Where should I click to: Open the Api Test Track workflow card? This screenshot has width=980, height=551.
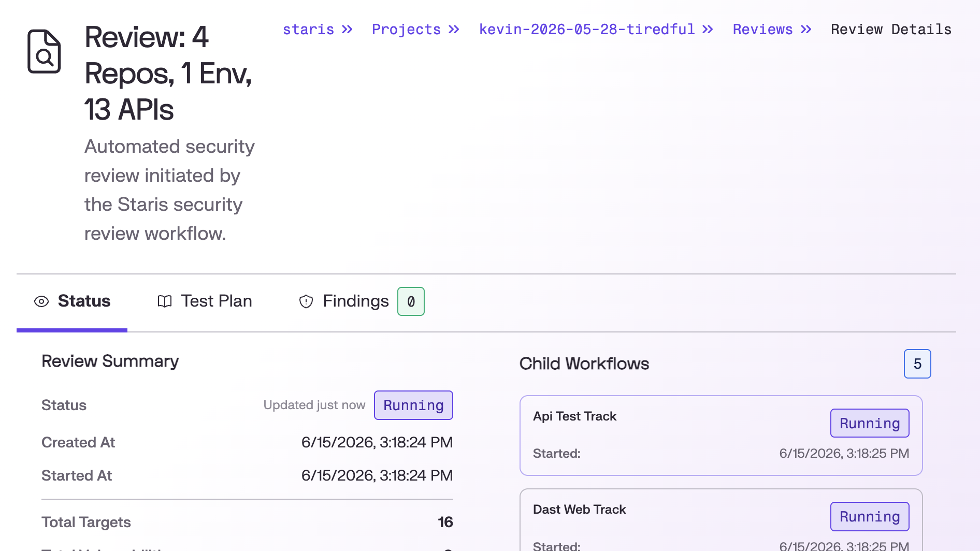pos(721,436)
